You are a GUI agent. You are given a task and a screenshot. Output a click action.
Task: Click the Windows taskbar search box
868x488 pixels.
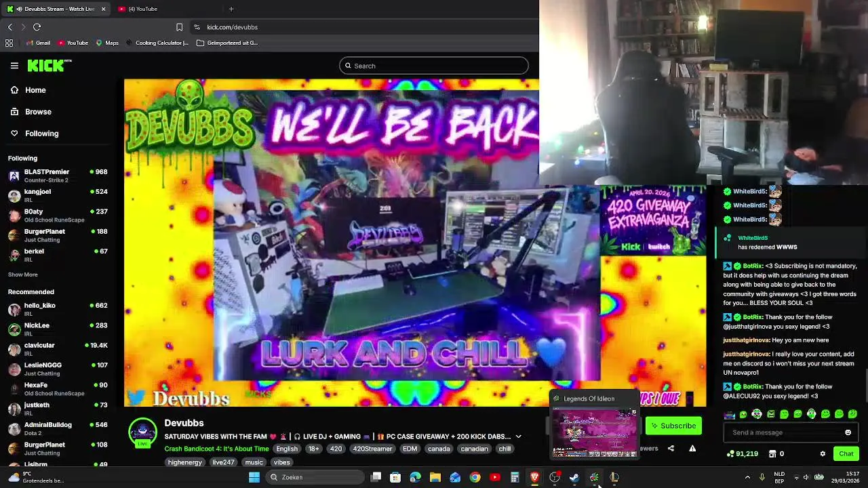click(315, 477)
